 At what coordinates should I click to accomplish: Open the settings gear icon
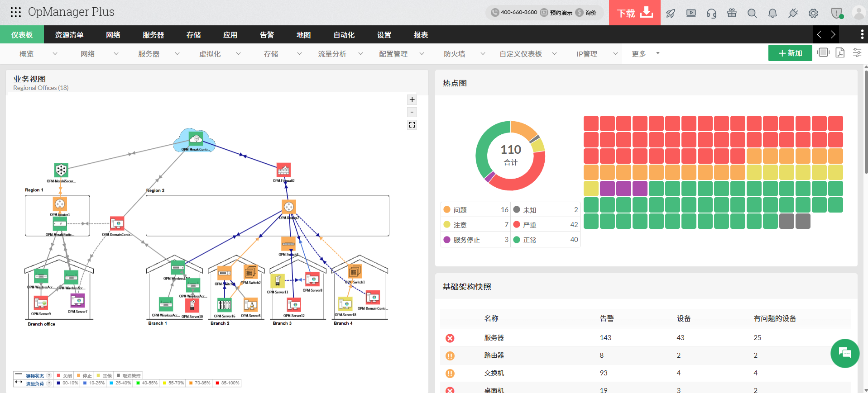(813, 13)
